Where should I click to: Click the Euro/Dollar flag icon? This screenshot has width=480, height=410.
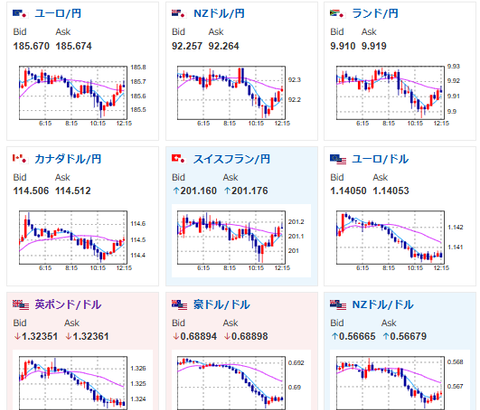338,159
